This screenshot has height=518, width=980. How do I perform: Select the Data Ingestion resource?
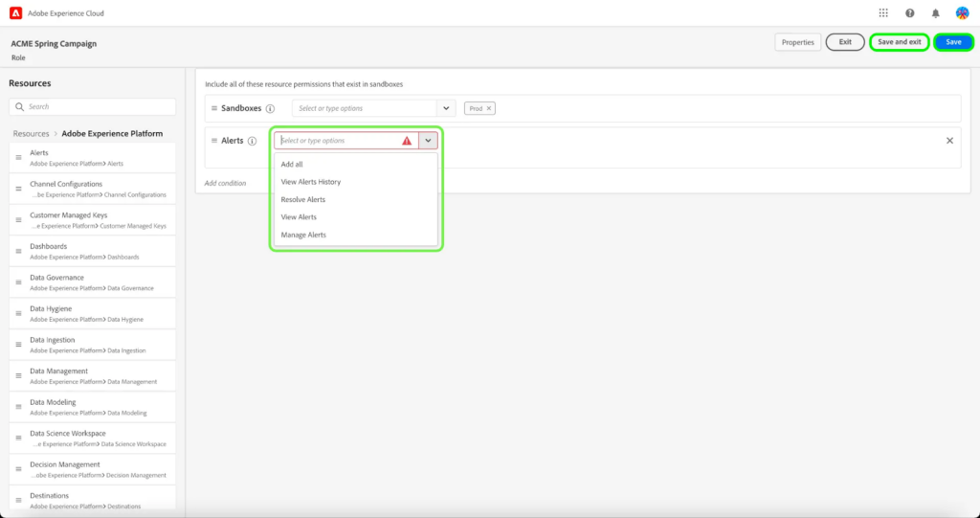pos(93,345)
